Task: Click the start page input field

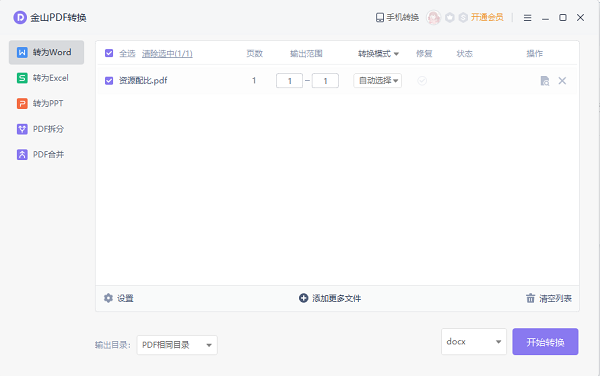Action: (289, 81)
